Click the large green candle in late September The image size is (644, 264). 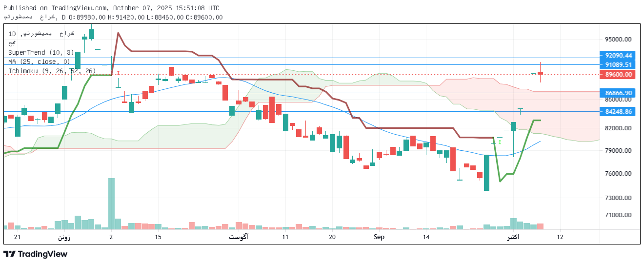486,172
